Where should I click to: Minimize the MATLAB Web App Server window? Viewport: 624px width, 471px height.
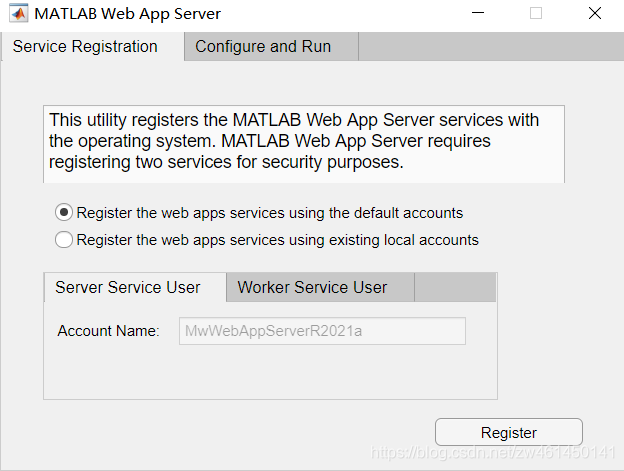[x=478, y=14]
